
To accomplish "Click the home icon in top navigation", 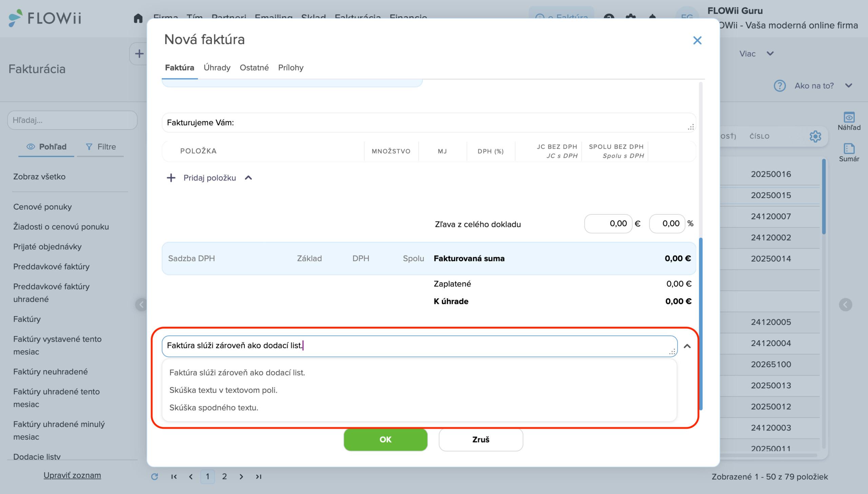I will [x=138, y=18].
